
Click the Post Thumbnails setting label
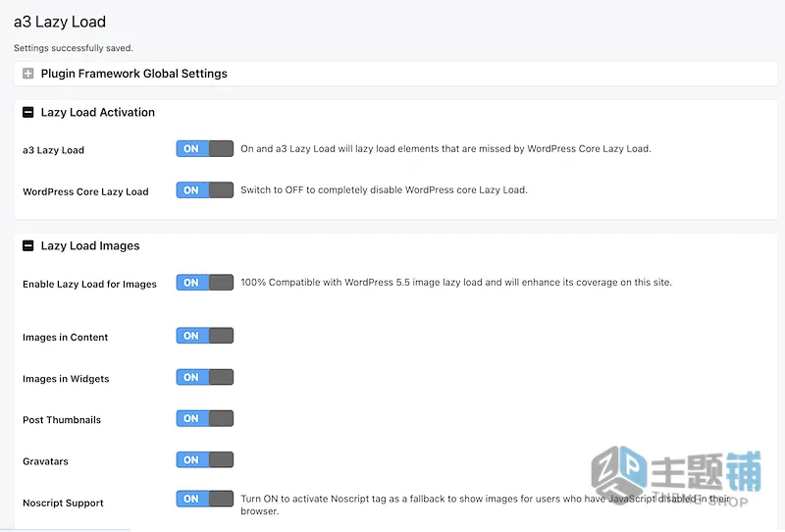pyautogui.click(x=62, y=420)
